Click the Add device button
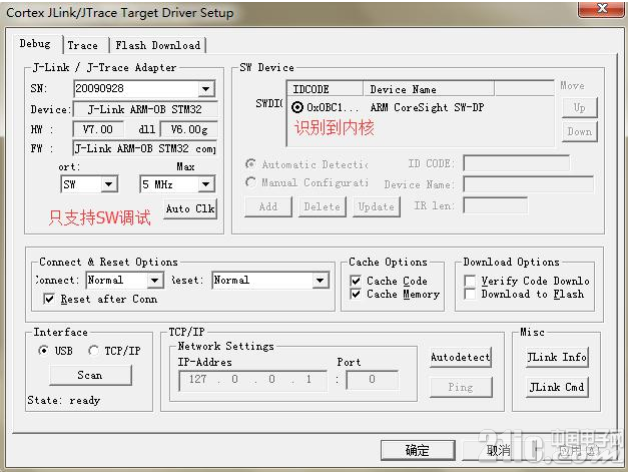Image resolution: width=632 pixels, height=472 pixels. tap(268, 207)
